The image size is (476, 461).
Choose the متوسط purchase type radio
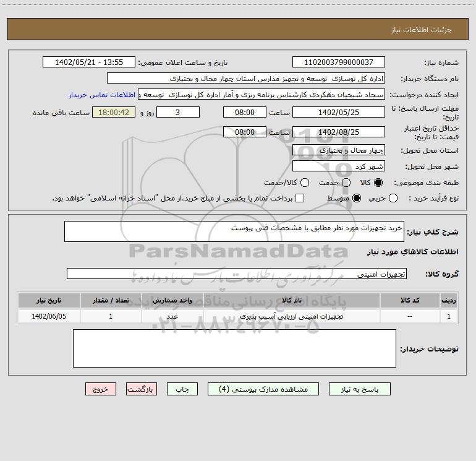357,198
